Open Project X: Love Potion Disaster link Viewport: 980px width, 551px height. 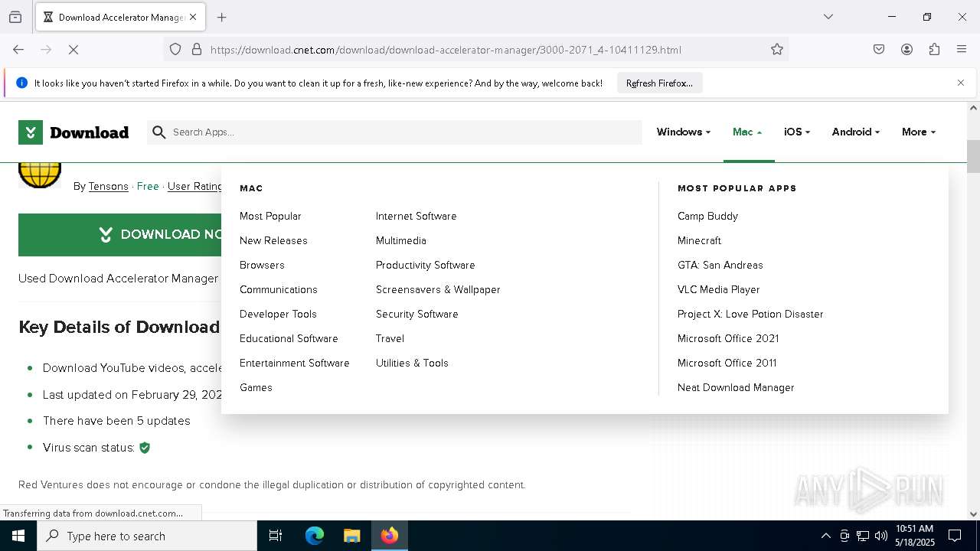750,314
